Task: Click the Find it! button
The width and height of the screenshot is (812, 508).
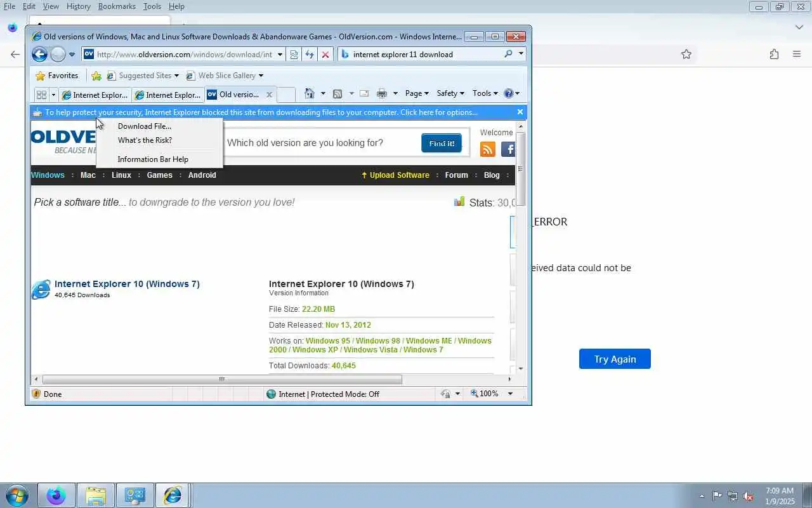Action: (442, 144)
